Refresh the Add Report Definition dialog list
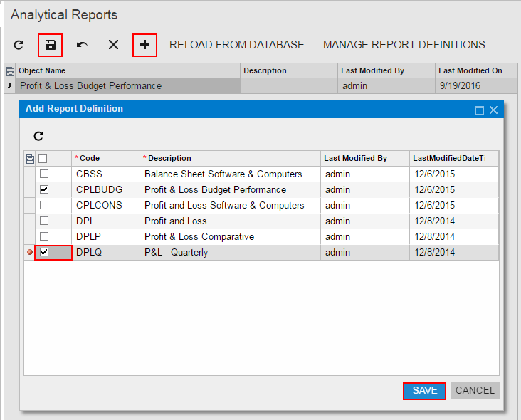This screenshot has width=521, height=420. (38, 136)
